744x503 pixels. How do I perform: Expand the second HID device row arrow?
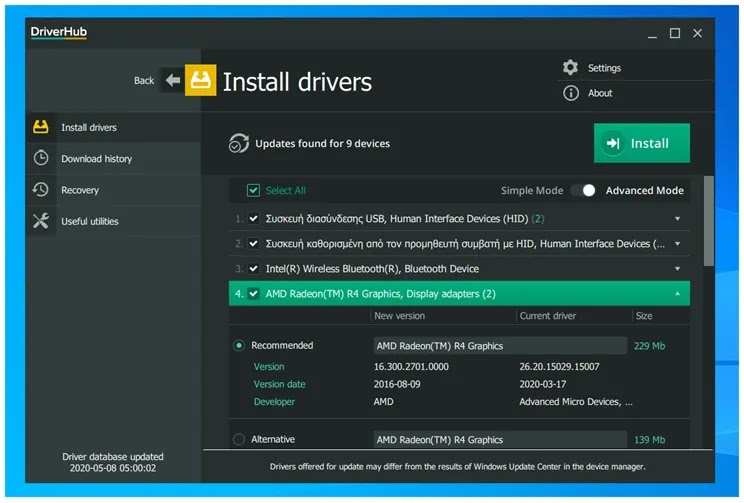click(678, 243)
